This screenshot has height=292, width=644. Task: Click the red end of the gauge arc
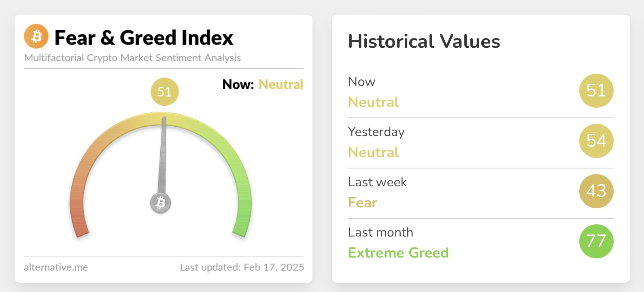click(x=81, y=227)
